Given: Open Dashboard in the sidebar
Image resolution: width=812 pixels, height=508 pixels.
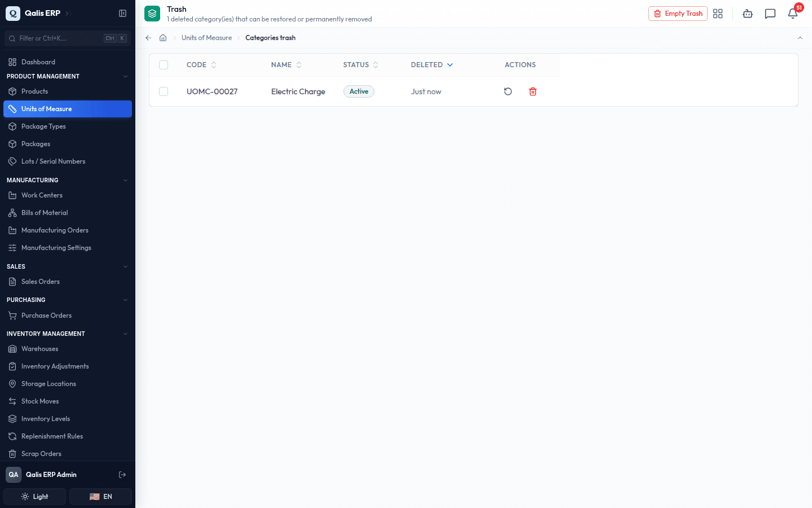Looking at the screenshot, I should [68, 62].
